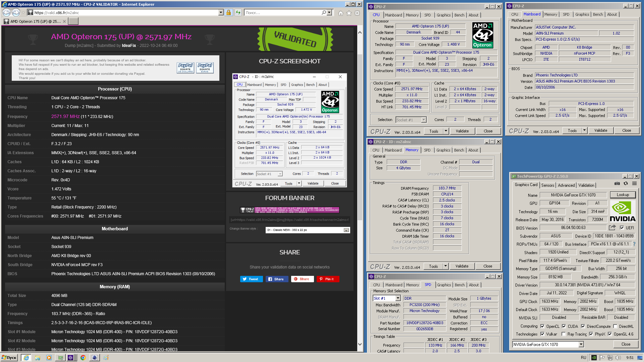Click the forum banner BBCode text field

click(x=290, y=220)
